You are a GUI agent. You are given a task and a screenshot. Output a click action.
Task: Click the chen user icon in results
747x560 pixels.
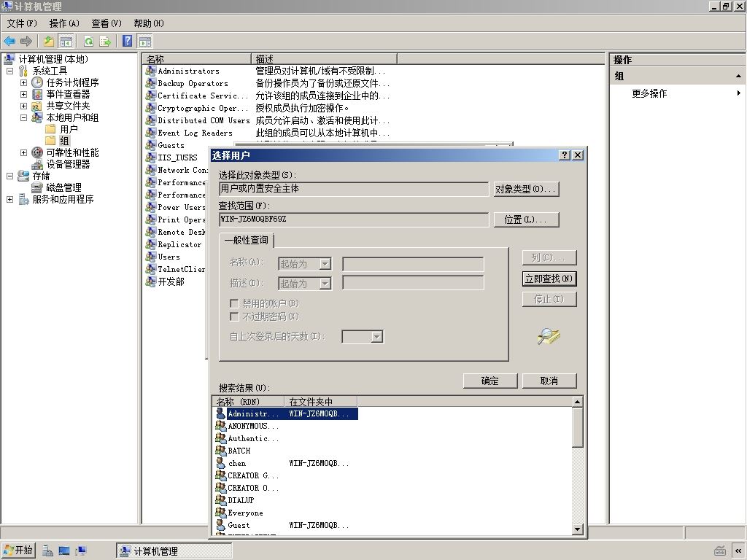[220, 463]
